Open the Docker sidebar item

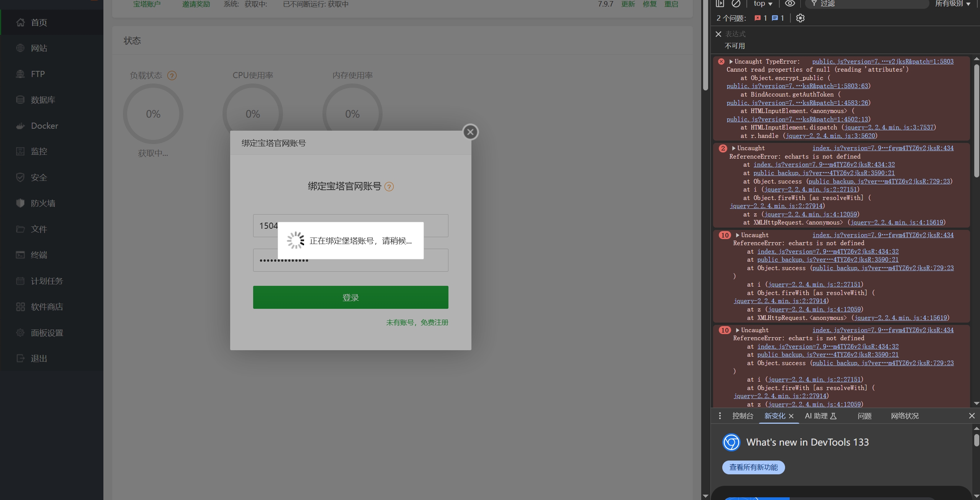52,126
